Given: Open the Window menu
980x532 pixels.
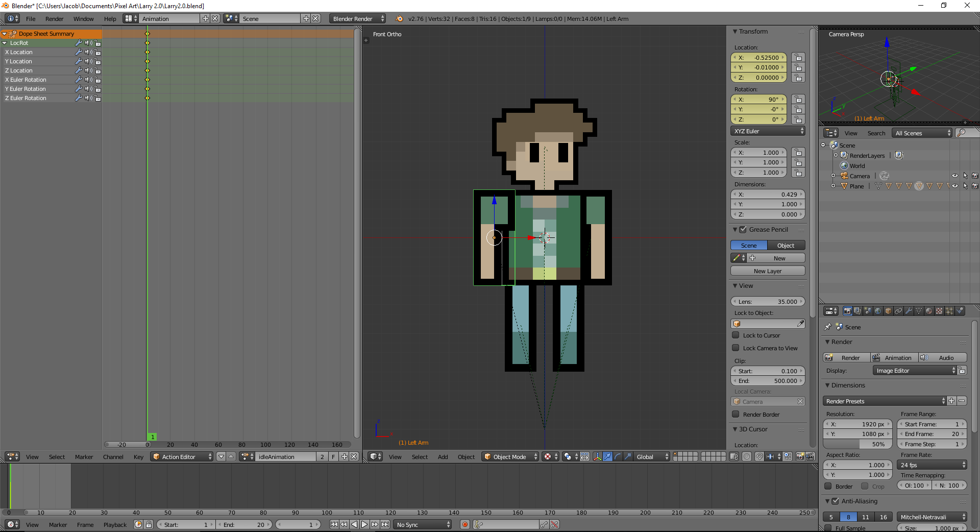Looking at the screenshot, I should click(83, 18).
